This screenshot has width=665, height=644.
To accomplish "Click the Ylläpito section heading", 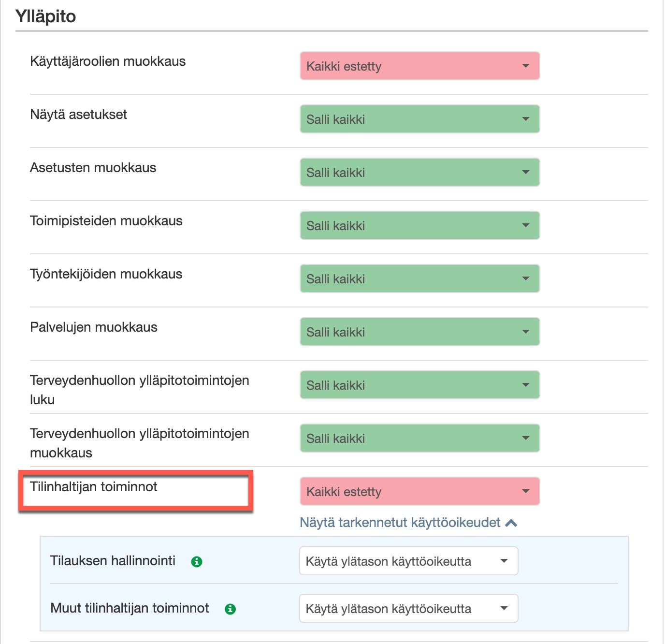I will 46,16.
